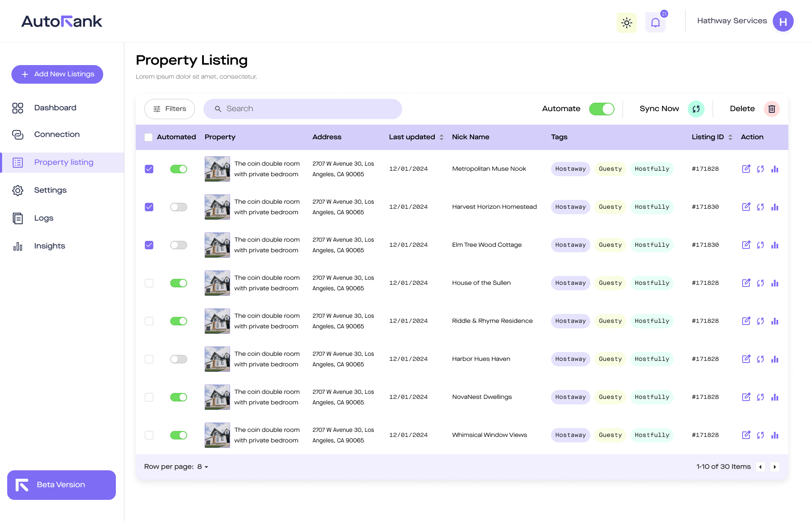View stats for Elm Tree Wood Cottage
812x521 pixels.
pyautogui.click(x=775, y=245)
